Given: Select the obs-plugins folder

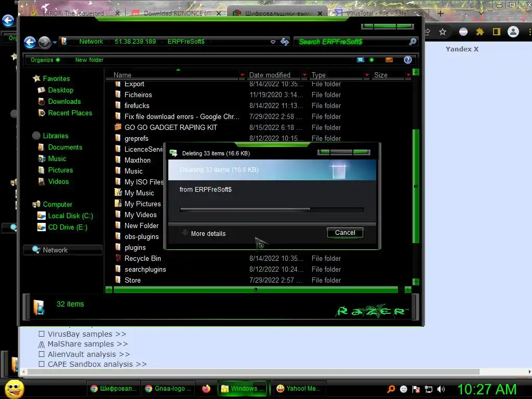Looking at the screenshot, I should tap(141, 237).
